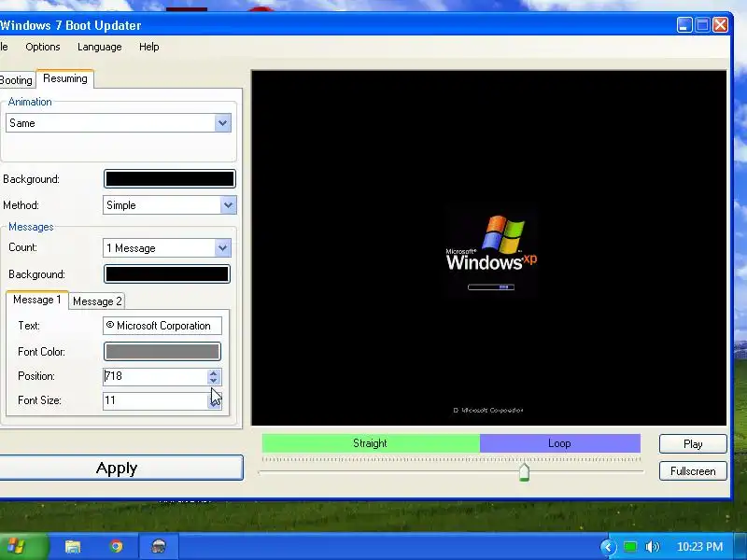Click the green Straight segment
The height and width of the screenshot is (560, 747).
click(371, 443)
